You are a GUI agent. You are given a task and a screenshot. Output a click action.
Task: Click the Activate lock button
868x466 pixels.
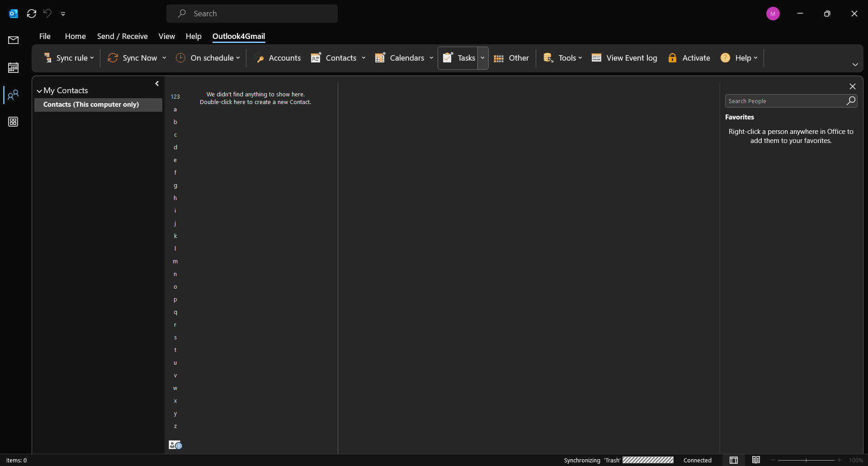(689, 58)
